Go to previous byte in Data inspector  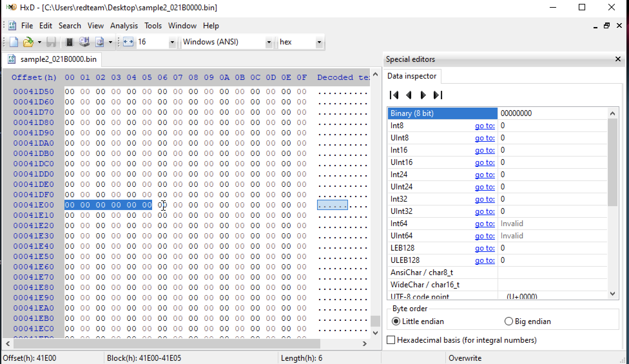click(409, 95)
